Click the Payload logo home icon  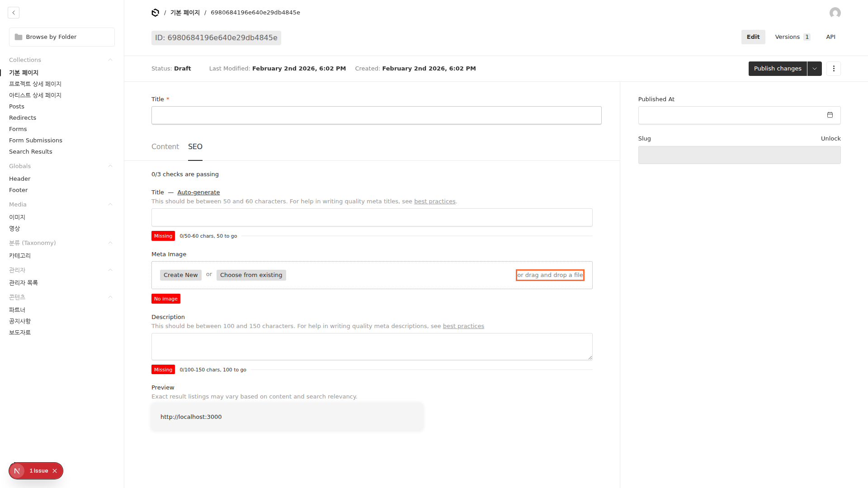155,13
